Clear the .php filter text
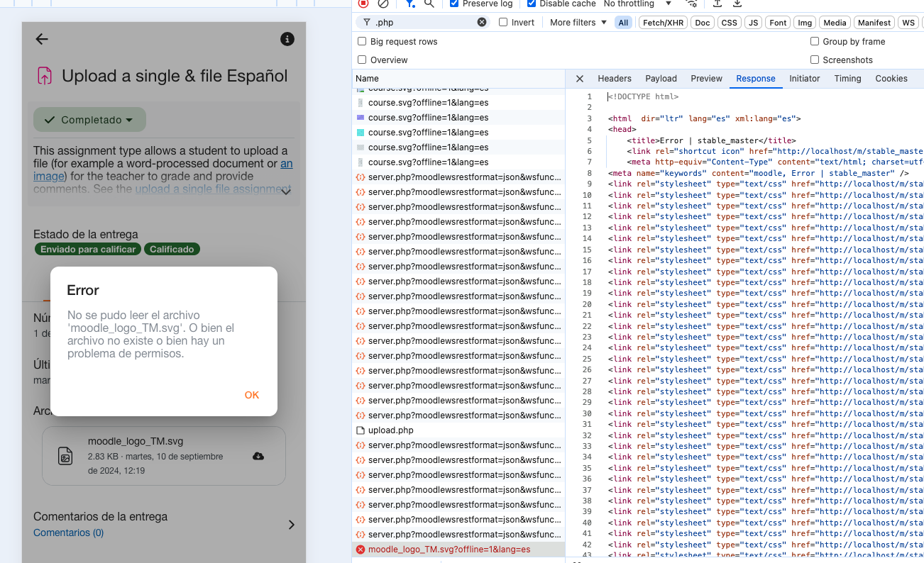 coord(482,23)
